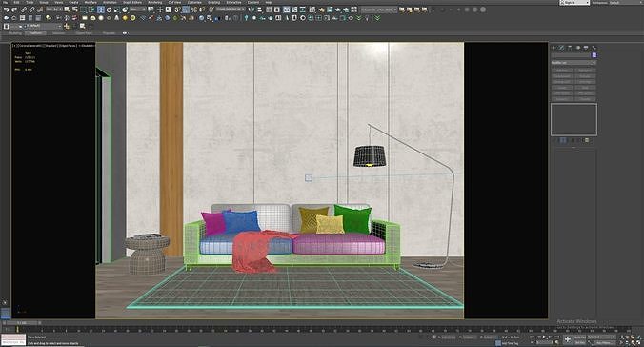Toggle the Auto Key button
This screenshot has width=644, height=347.
580,337
